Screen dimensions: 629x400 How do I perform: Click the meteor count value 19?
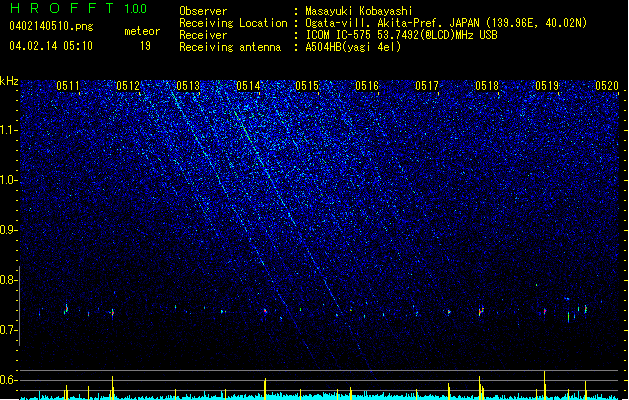145,46
